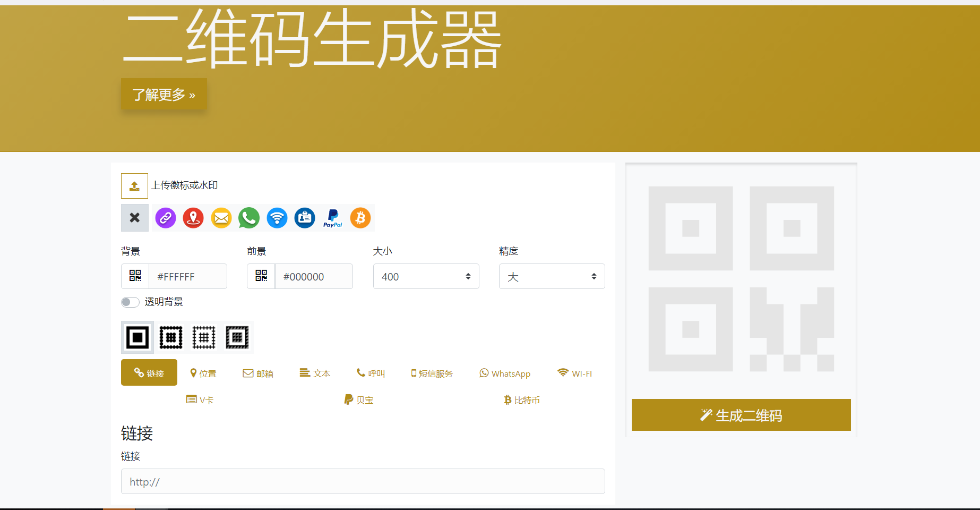Viewport: 980px width, 510px height.
Task: Select the link icon in the watermark row
Action: (165, 218)
